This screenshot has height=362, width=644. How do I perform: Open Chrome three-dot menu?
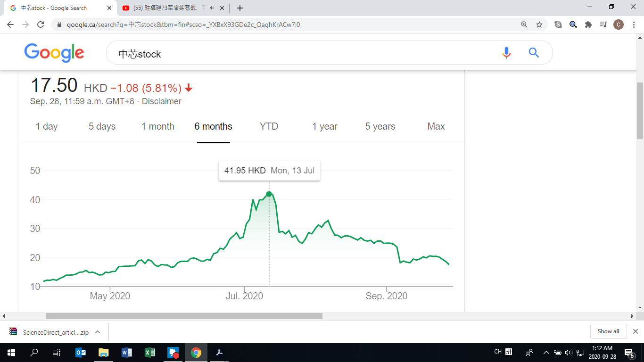coord(634,25)
